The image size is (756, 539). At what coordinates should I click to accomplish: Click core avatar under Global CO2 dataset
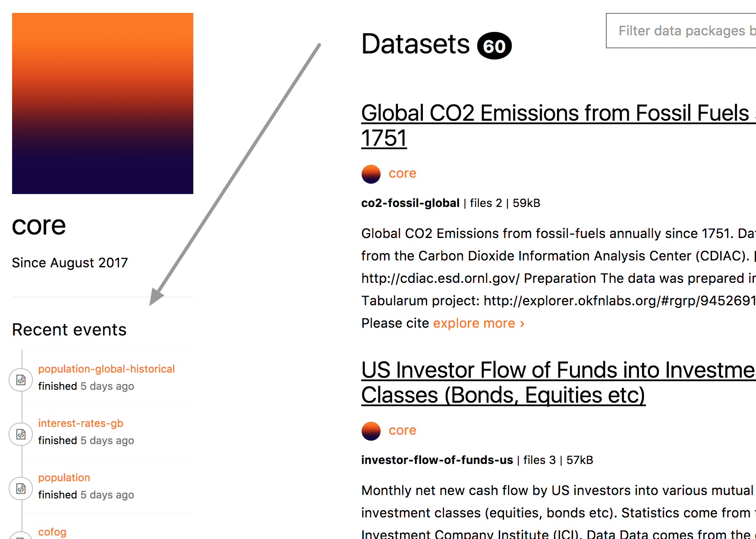(371, 174)
